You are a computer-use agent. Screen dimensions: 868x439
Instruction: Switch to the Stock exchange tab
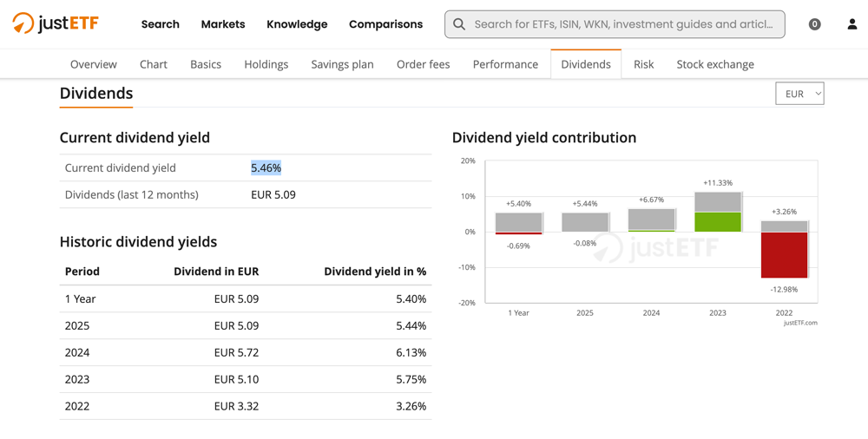714,64
